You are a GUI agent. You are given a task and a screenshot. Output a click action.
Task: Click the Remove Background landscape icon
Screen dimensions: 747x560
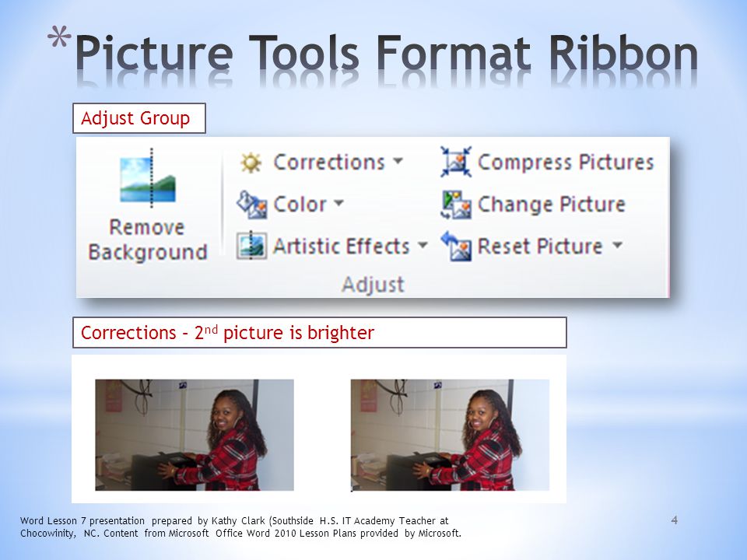pyautogui.click(x=148, y=178)
